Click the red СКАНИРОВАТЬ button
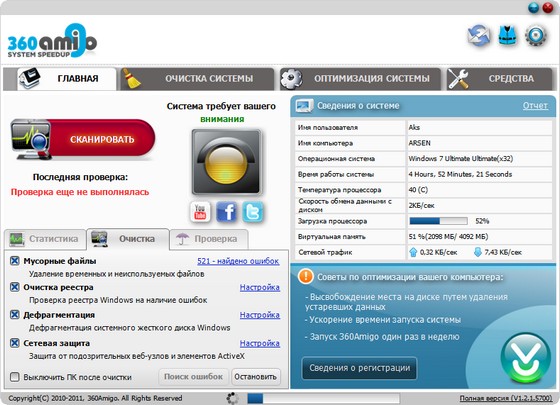This screenshot has height=405, width=560. pos(83,139)
